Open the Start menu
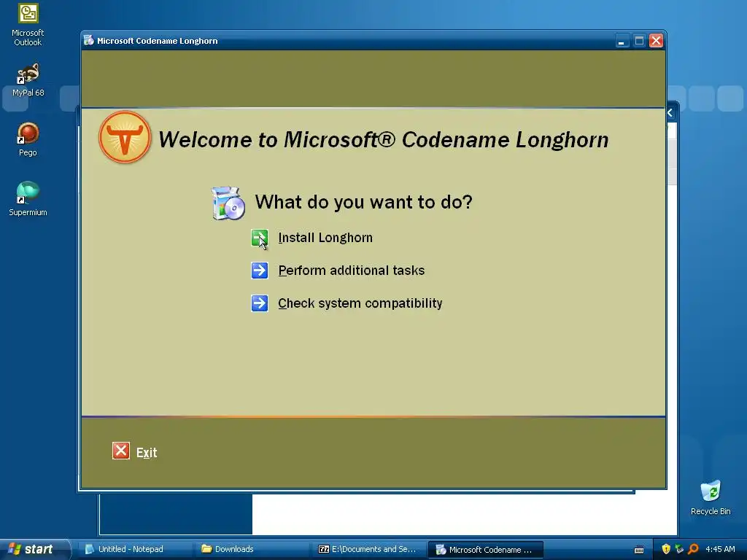This screenshot has width=747, height=560. click(x=34, y=549)
